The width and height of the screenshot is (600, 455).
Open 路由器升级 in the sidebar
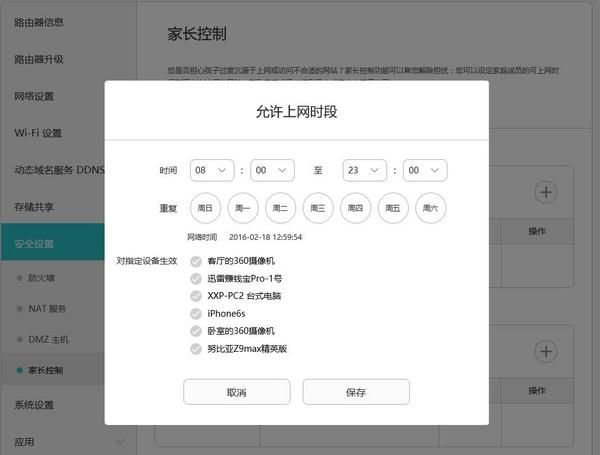tap(39, 59)
